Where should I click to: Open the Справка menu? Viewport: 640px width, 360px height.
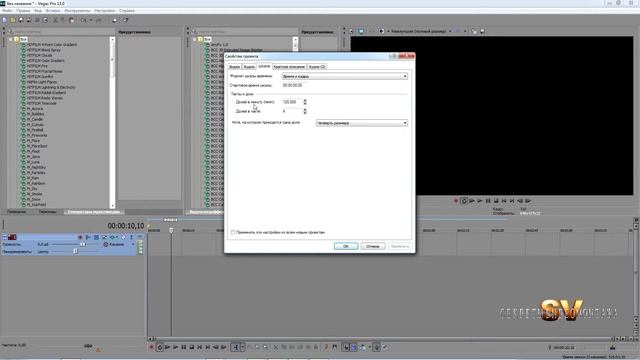(x=127, y=11)
